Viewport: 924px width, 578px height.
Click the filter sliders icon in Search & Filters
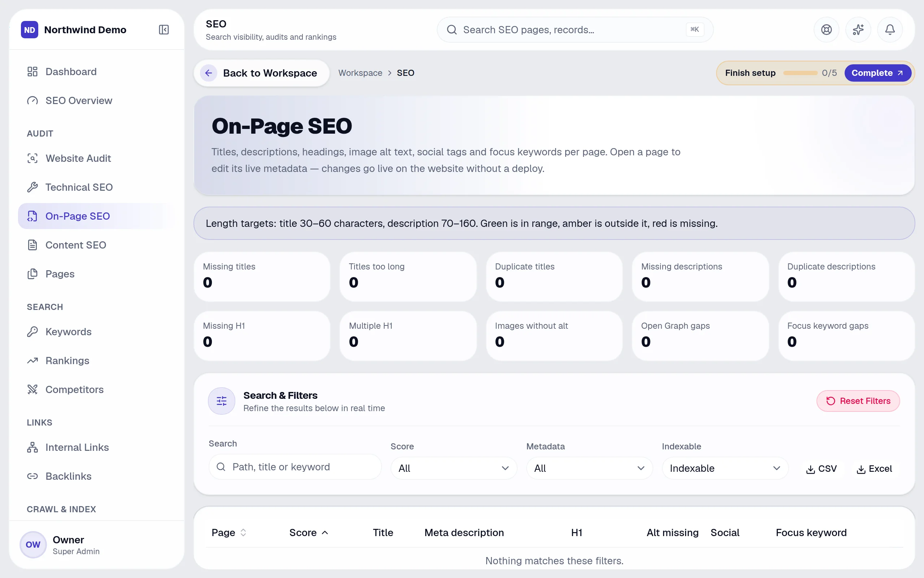point(222,401)
